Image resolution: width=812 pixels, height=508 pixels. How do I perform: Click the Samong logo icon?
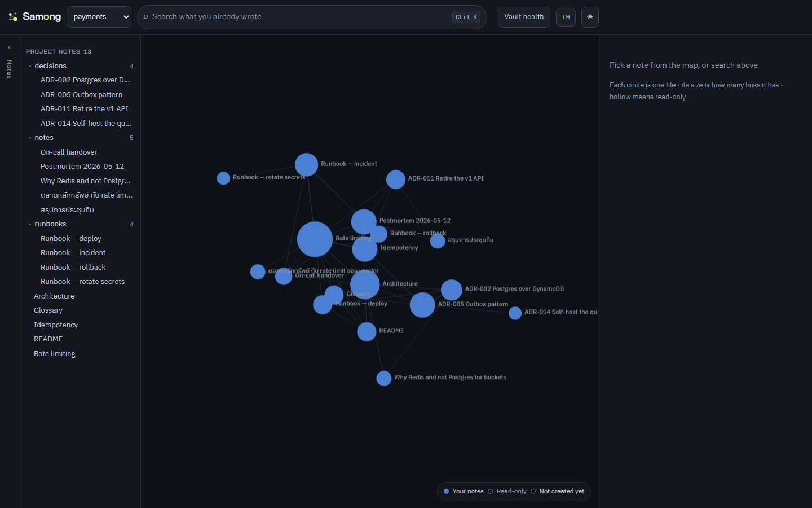[13, 17]
